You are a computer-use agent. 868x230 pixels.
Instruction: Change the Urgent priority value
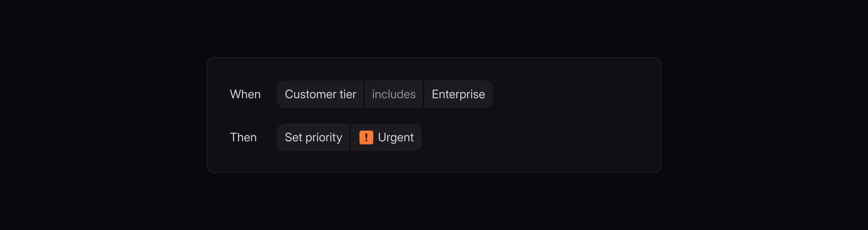tap(386, 137)
